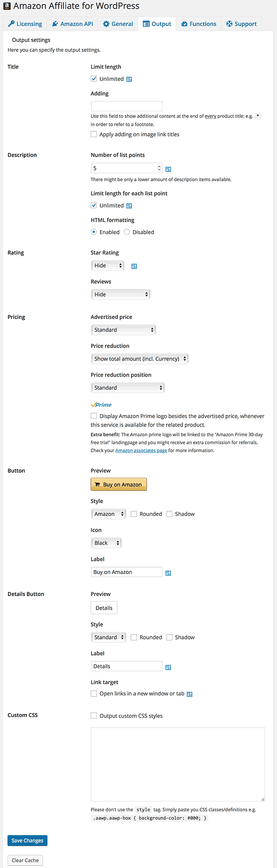
Task: Click shortcode icon beside list point Unlimited
Action: click(x=129, y=206)
